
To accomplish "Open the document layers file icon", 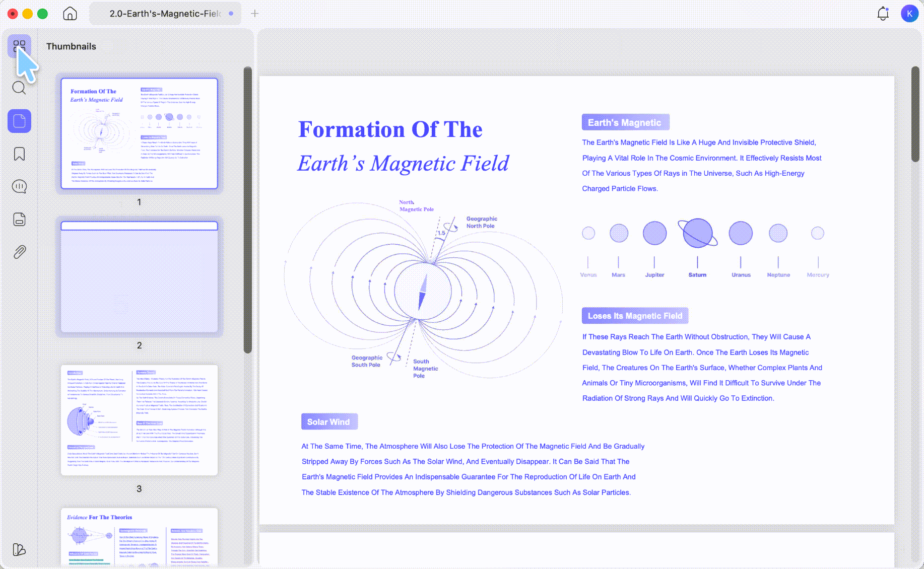I will point(19,219).
